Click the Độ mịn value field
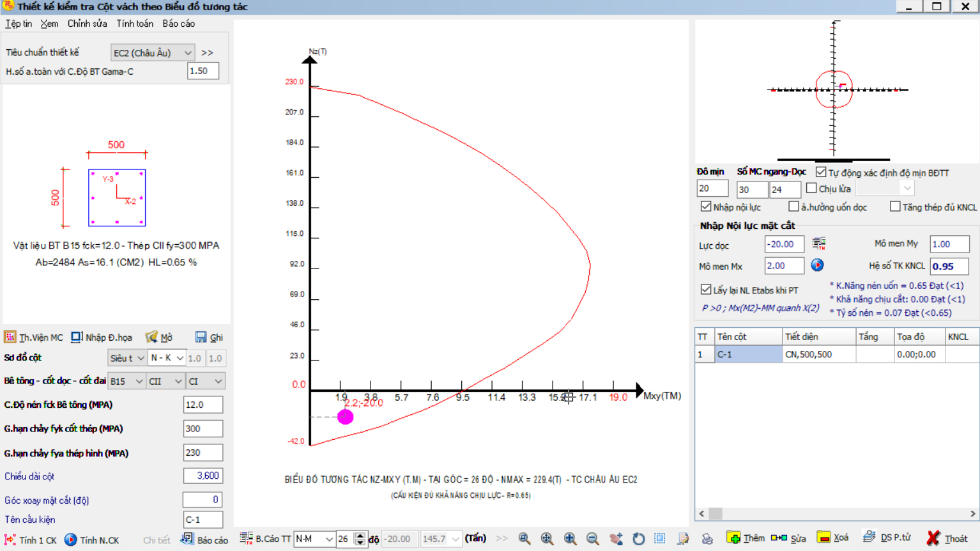This screenshot has width=980, height=551. click(712, 189)
